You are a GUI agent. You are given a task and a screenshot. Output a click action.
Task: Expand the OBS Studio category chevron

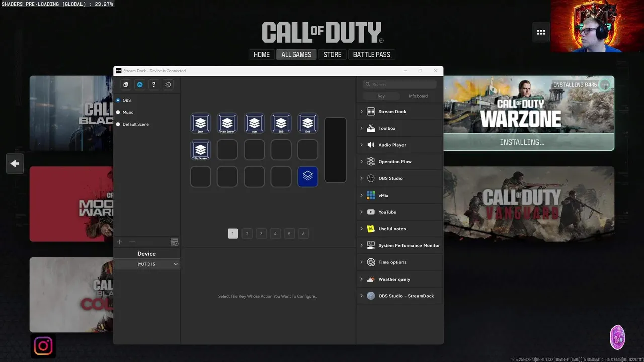(x=361, y=178)
